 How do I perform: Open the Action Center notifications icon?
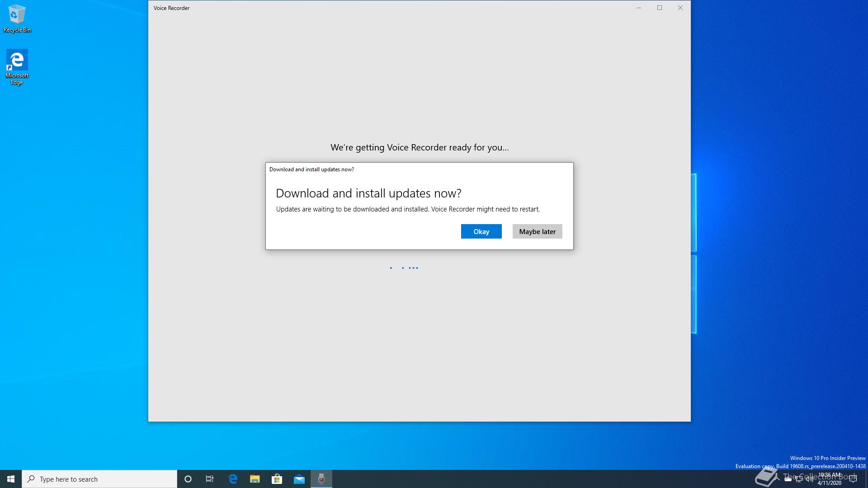point(853,479)
